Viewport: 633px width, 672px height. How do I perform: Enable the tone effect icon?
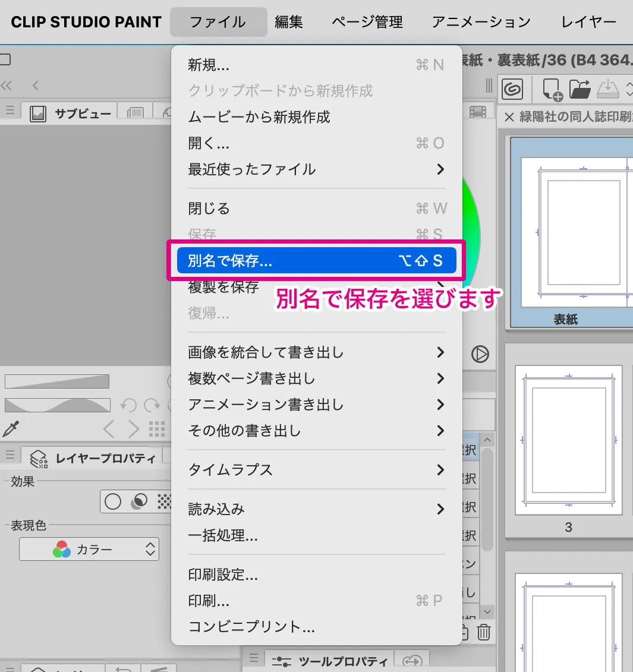pyautogui.click(x=139, y=501)
